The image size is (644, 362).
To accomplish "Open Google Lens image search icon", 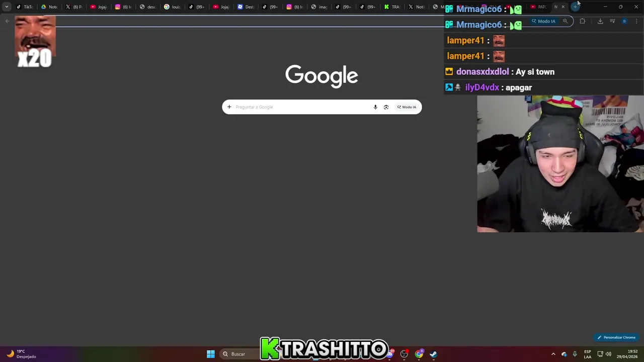I will pos(386,107).
